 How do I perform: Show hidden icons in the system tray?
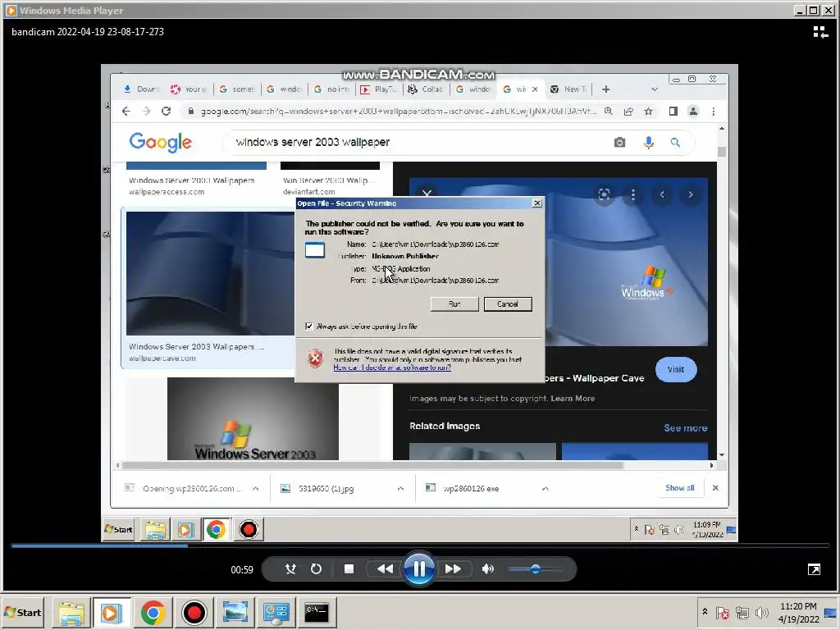click(705, 612)
